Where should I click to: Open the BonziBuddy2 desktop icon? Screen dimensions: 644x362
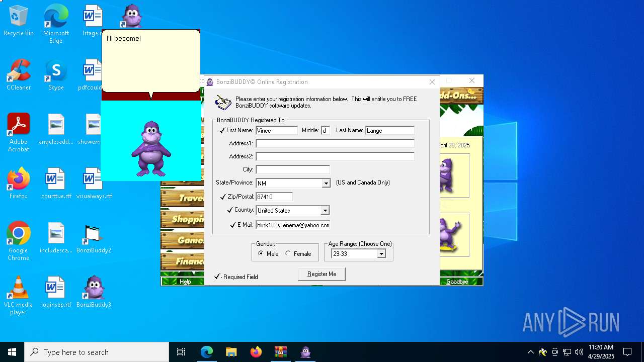(x=94, y=238)
